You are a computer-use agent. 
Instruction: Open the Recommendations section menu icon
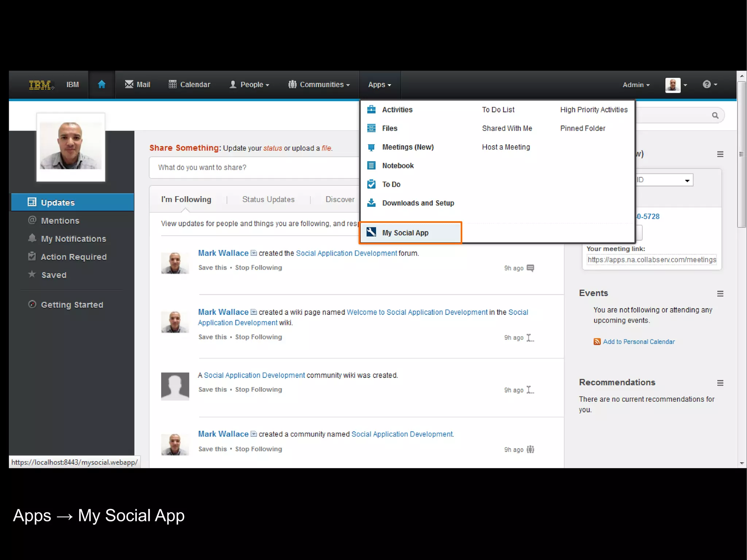pos(720,383)
